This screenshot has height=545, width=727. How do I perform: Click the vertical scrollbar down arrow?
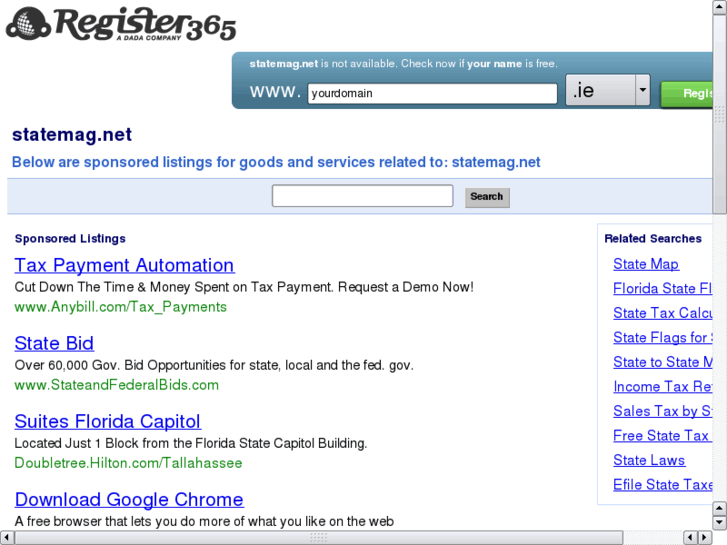pyautogui.click(x=719, y=523)
